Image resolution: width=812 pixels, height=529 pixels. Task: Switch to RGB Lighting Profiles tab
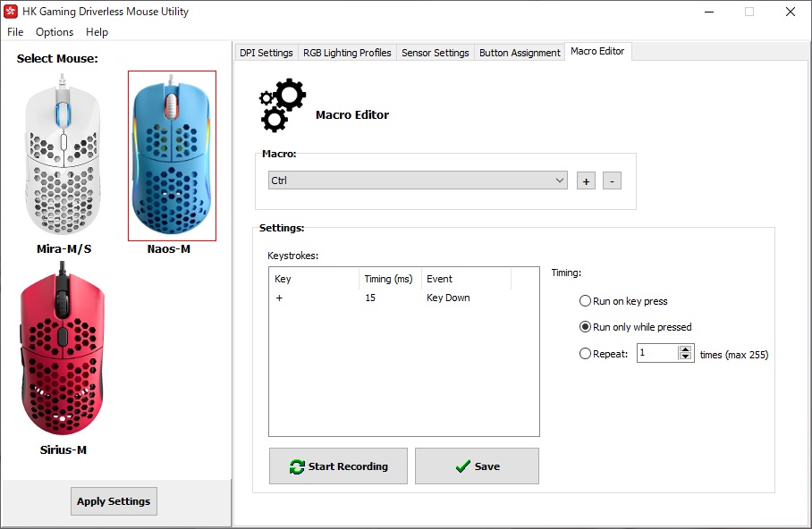click(347, 53)
